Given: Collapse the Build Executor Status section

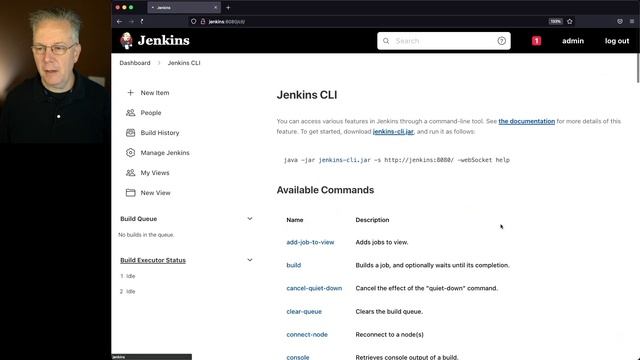Looking at the screenshot, I should (250, 260).
